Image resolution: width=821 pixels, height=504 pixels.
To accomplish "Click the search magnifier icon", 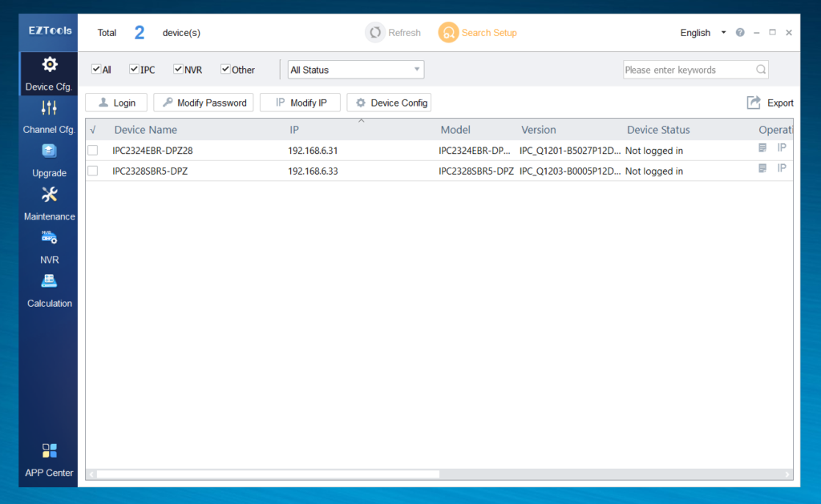I will click(760, 70).
